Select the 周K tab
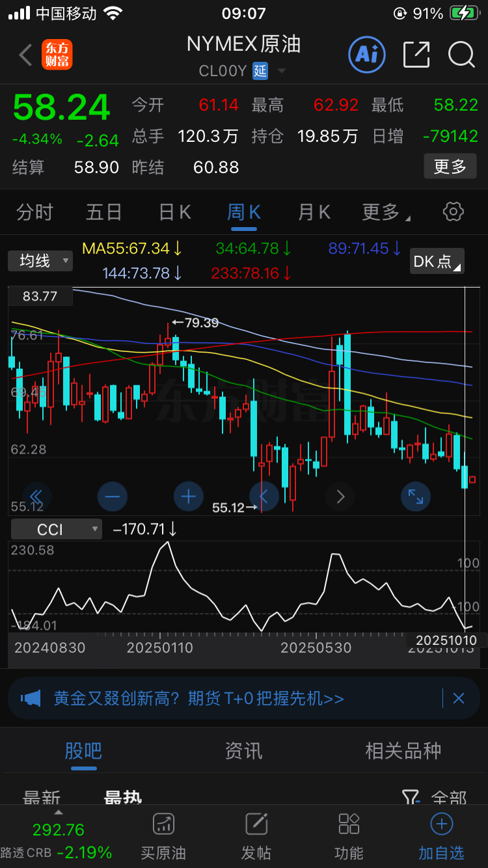Screen dimensions: 488x868 tap(244, 212)
